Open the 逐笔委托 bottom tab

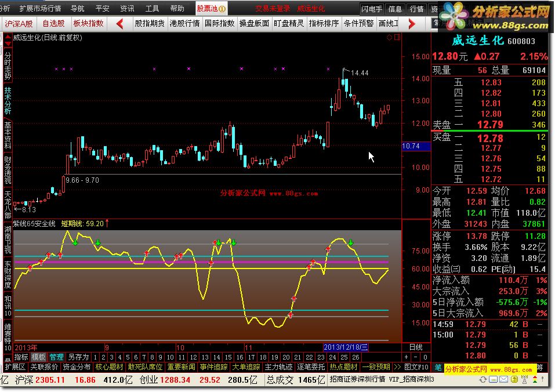[311, 367]
